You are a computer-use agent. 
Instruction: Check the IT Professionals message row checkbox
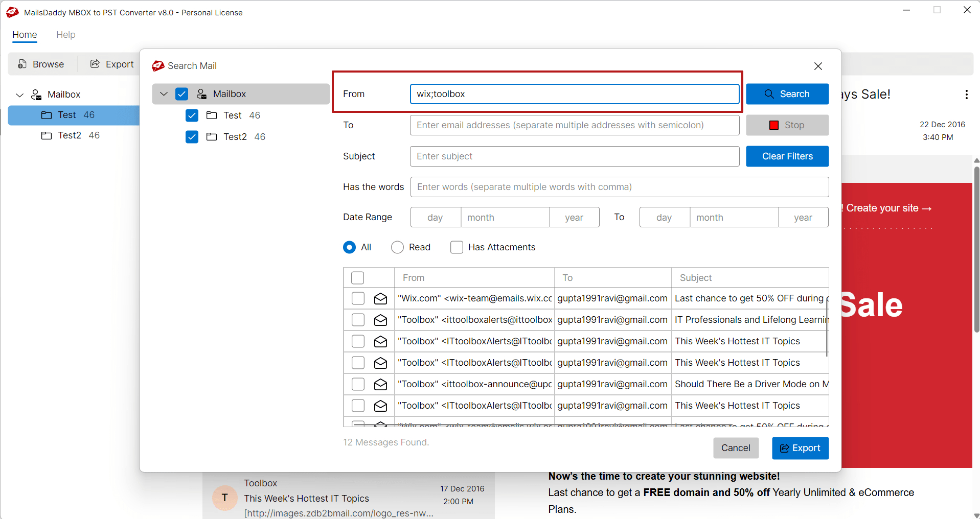[358, 320]
